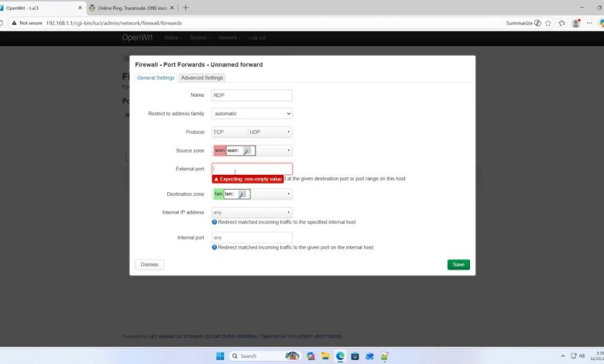Viewport: 604px width, 364px height.
Task: Click the Internal port input field
Action: coord(252,238)
